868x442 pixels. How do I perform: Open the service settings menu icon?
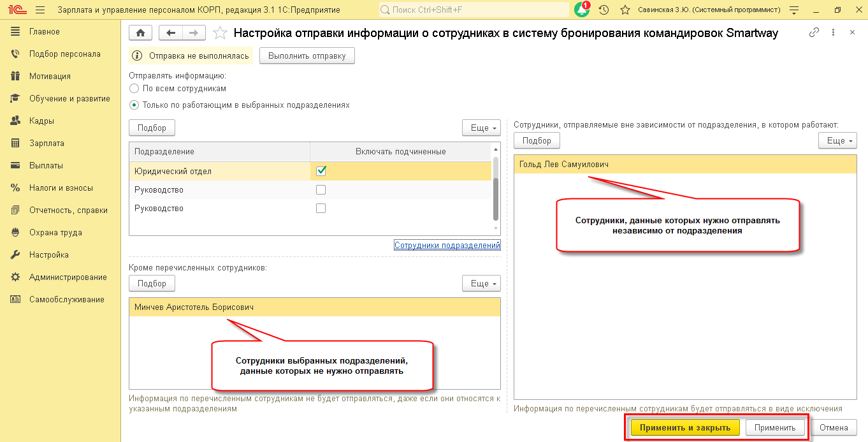point(793,10)
